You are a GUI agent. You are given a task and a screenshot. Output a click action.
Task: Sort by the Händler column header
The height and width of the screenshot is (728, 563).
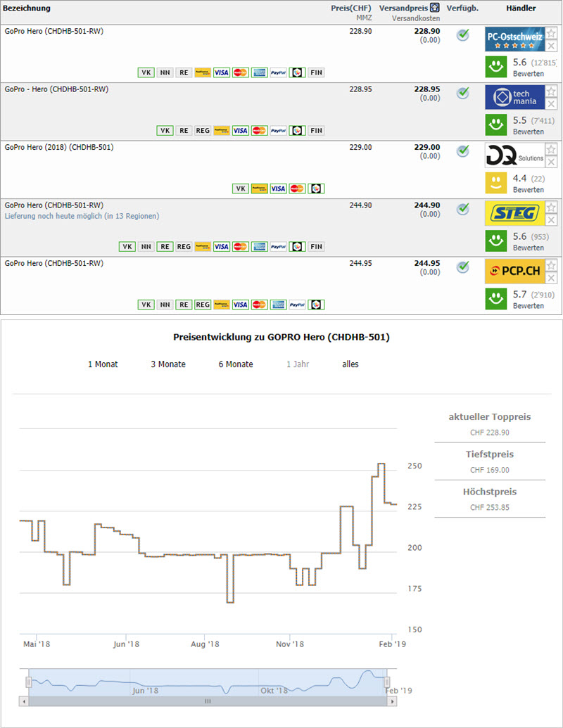[x=521, y=8]
